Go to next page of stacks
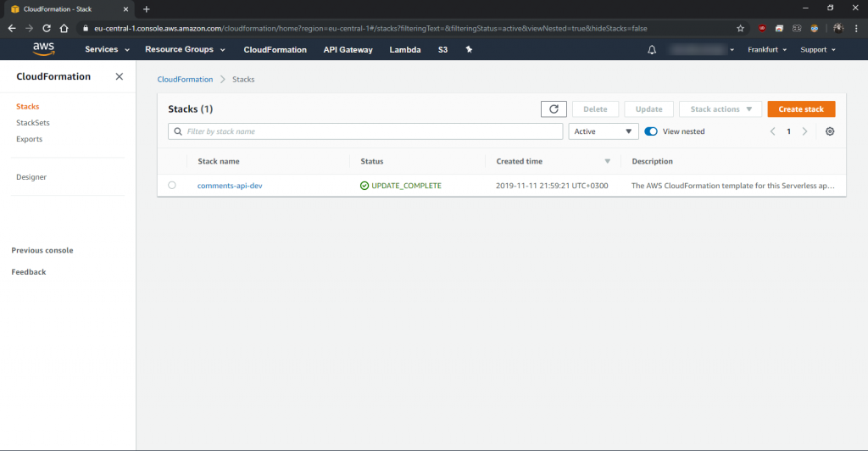The image size is (868, 451). (x=805, y=131)
